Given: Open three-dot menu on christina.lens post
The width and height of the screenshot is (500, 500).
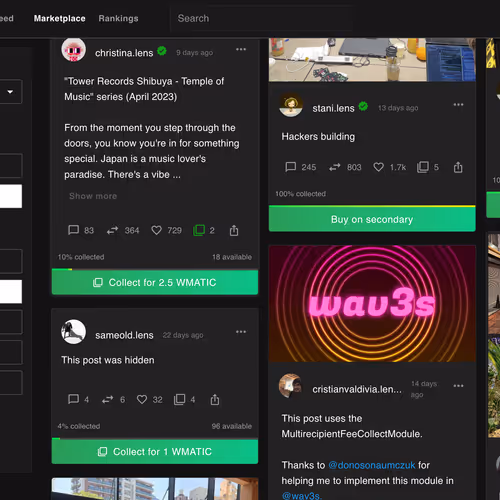Looking at the screenshot, I should point(241,49).
